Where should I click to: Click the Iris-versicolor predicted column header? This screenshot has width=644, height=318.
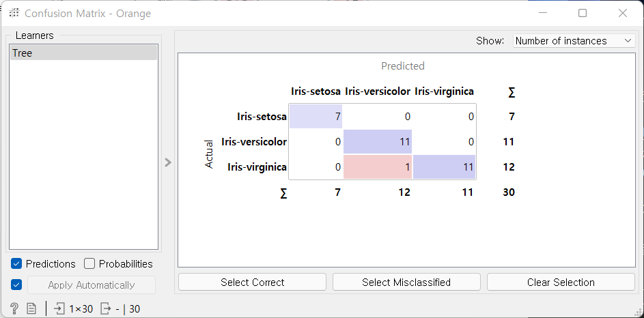tap(378, 91)
